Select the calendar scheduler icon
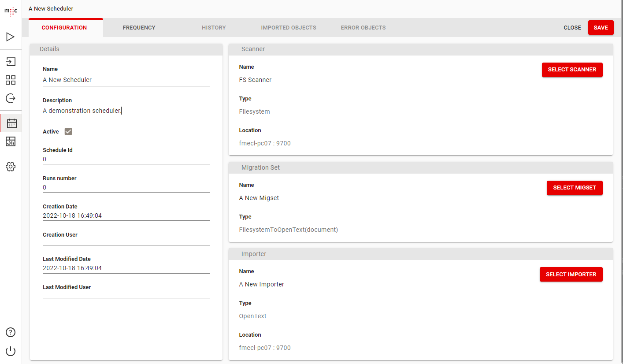This screenshot has height=364, width=623. pos(11,123)
